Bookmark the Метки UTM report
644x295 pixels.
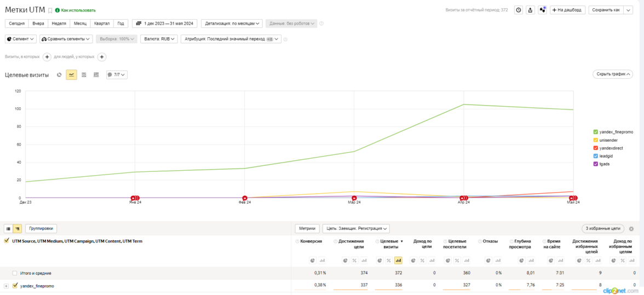pyautogui.click(x=50, y=10)
